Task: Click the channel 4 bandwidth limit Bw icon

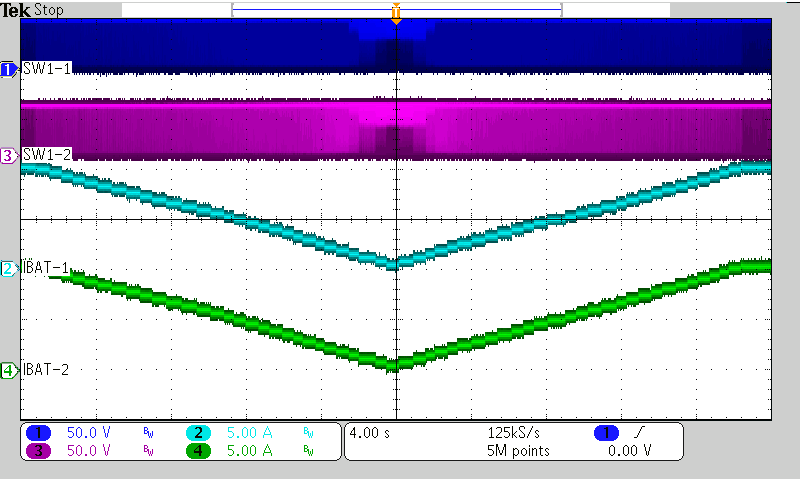Action: pyautogui.click(x=307, y=452)
